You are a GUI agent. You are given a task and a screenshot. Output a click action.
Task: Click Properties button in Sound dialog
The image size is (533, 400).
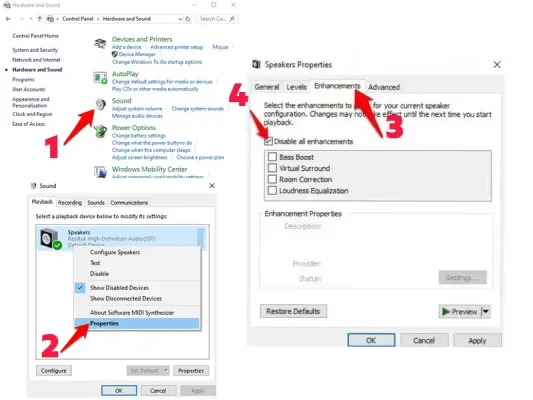(191, 370)
